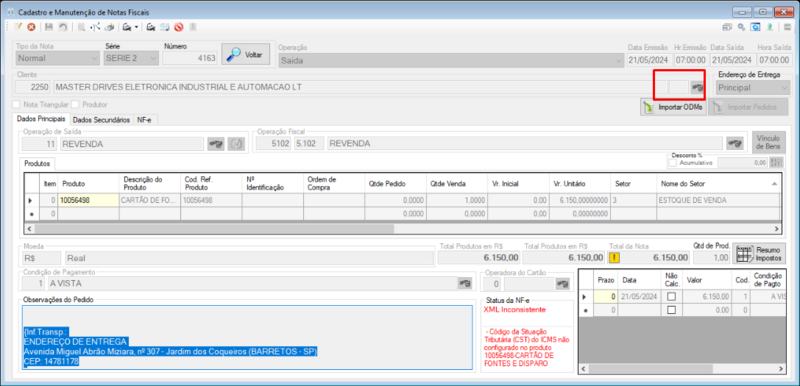The height and width of the screenshot is (386, 800).
Task: Click the products grid horizontal scrollbar
Action: click(x=403, y=229)
